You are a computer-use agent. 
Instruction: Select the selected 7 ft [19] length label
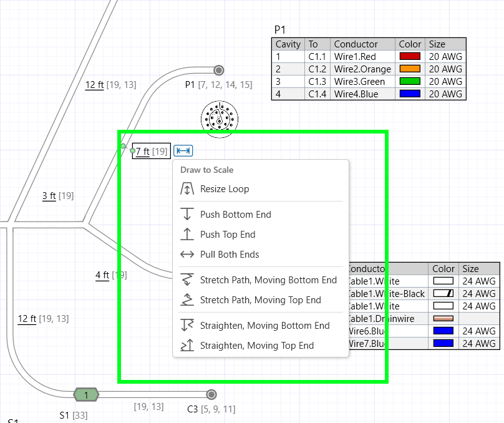(x=152, y=151)
